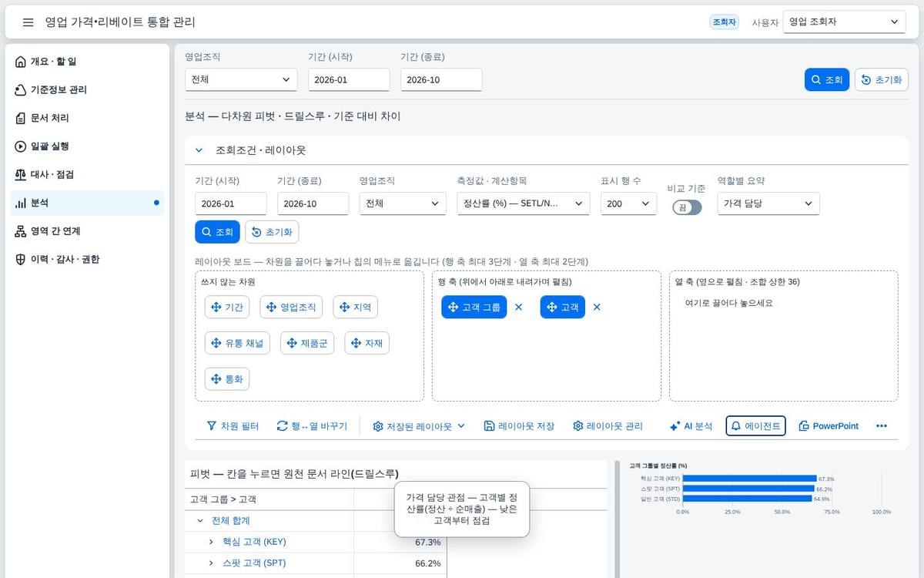Viewport: 924px width, 578px height.
Task: Expand the 스팟 고객 (SPT) row
Action: 211,563
